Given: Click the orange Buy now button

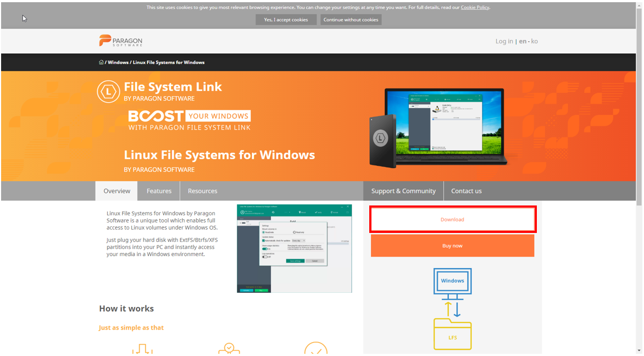Looking at the screenshot, I should 453,246.
